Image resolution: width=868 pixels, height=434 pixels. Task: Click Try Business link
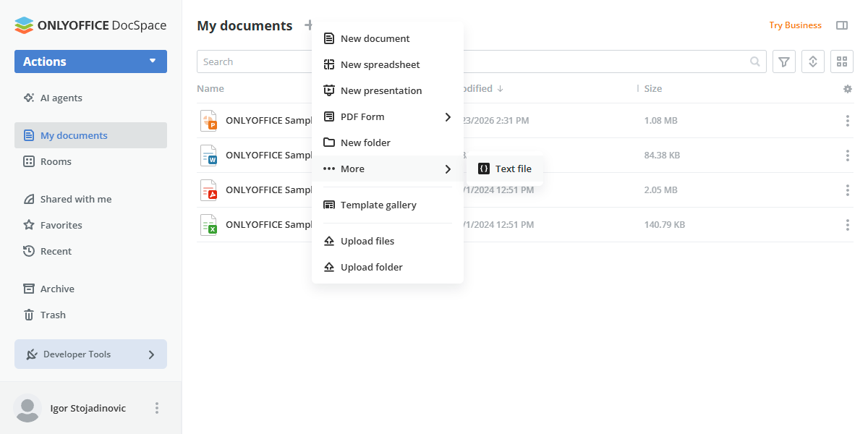coord(795,25)
